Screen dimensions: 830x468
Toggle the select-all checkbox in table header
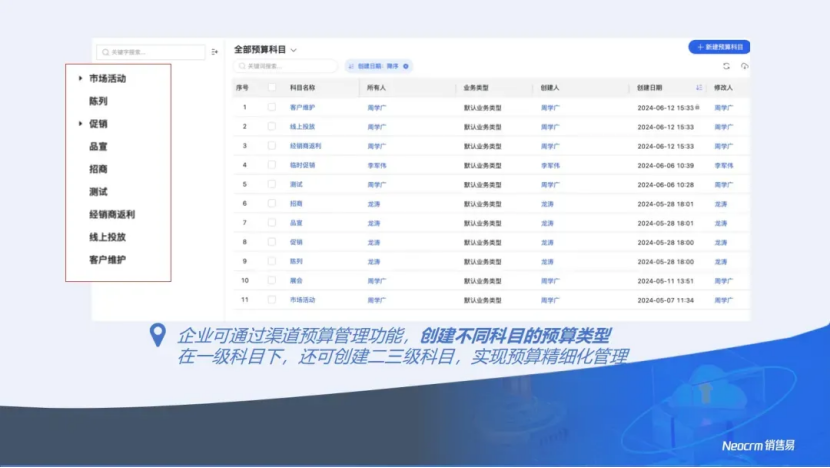(x=271, y=87)
